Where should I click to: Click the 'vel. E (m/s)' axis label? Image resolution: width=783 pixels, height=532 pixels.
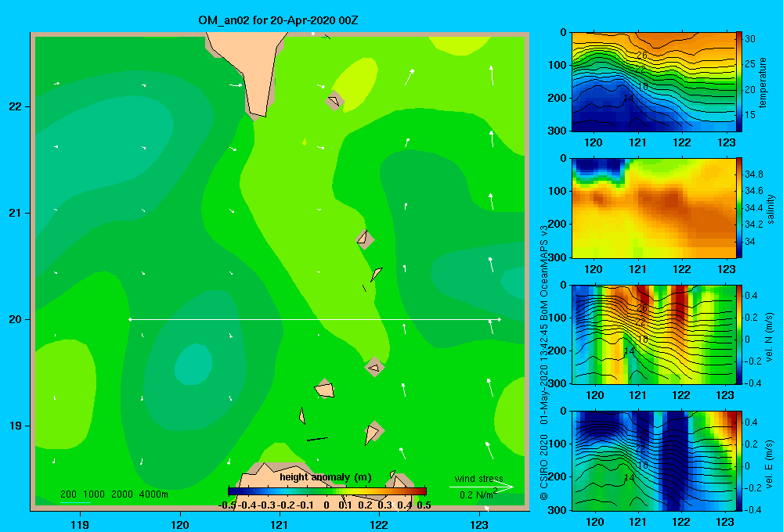pyautogui.click(x=770, y=464)
